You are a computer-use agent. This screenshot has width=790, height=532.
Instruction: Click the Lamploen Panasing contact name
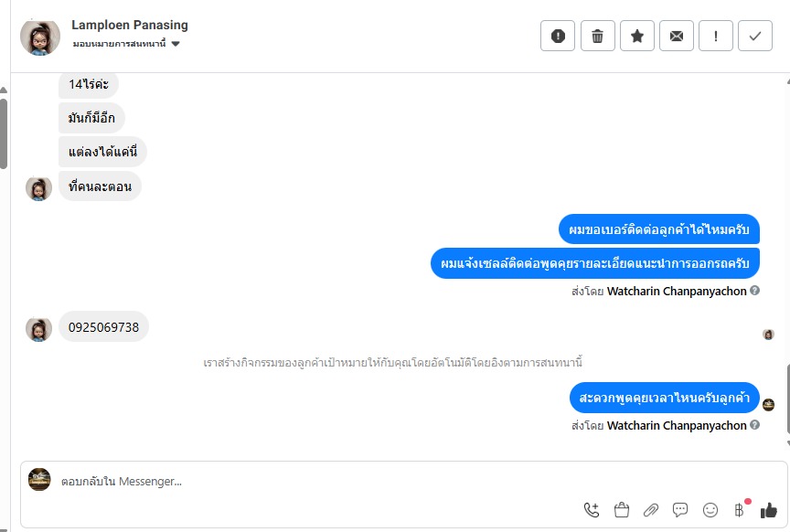click(x=130, y=25)
